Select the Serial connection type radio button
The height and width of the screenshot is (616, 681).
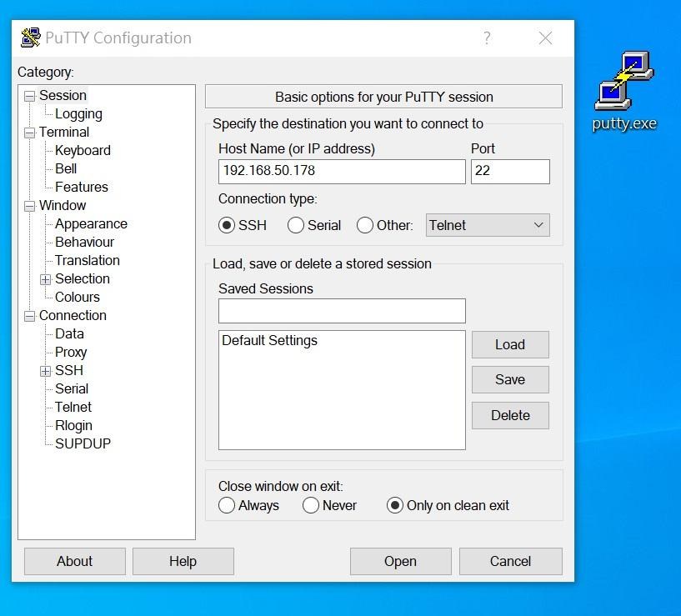296,225
